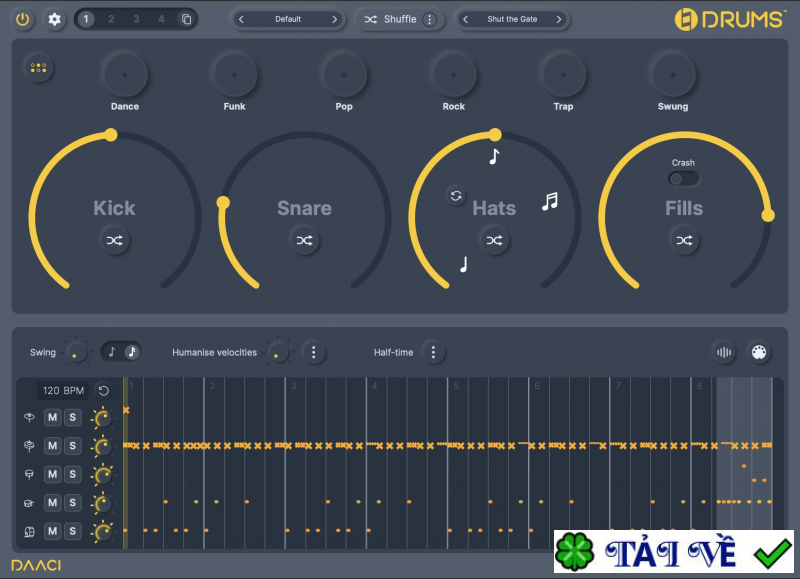
Task: Click the Snare shuffle icon
Action: [x=304, y=240]
